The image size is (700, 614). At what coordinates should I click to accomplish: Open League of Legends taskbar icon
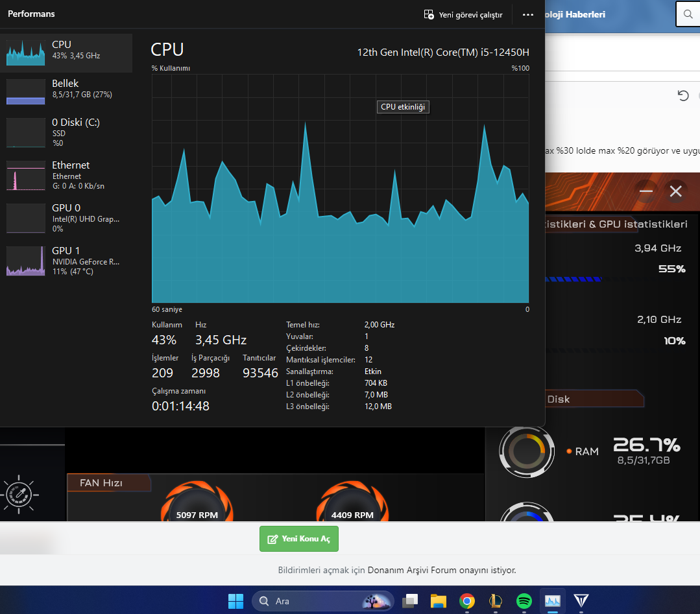(496, 601)
